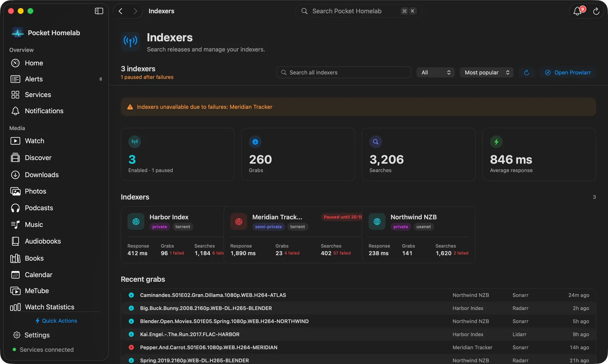Open Alerts in the sidebar

coord(55,79)
